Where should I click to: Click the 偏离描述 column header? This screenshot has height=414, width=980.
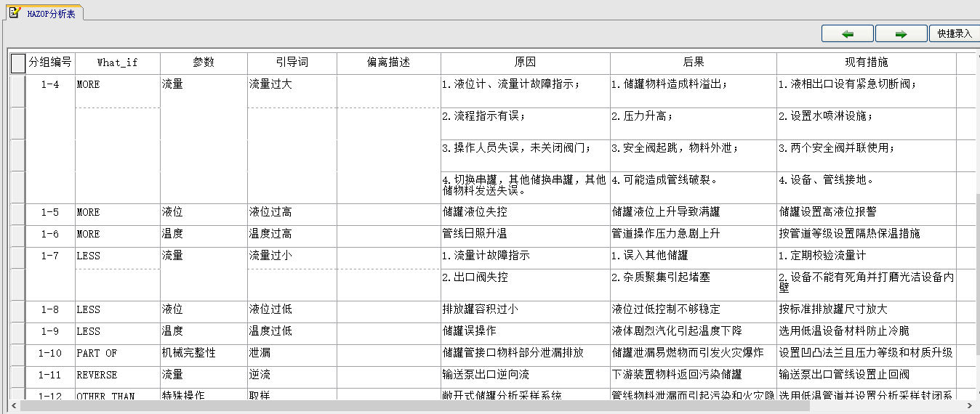(x=389, y=62)
